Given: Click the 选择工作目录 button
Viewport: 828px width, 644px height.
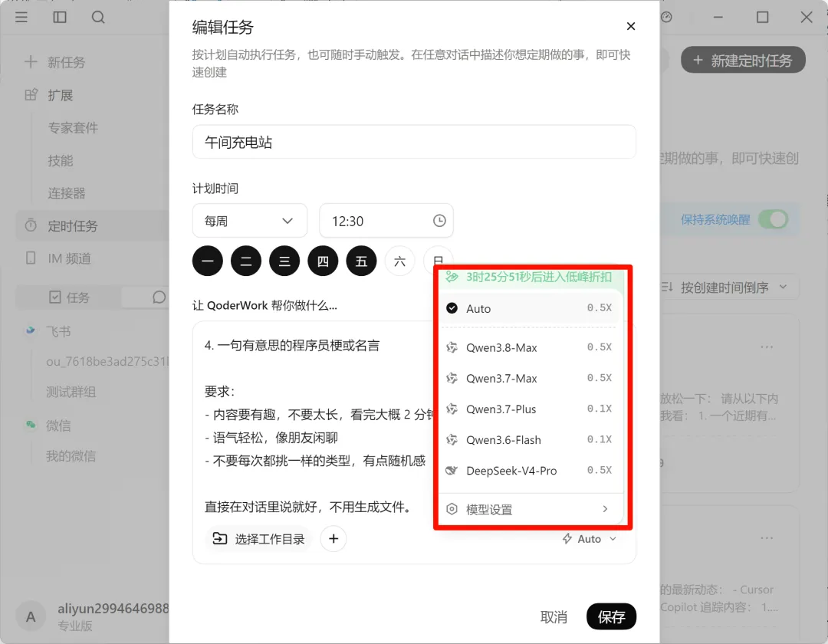Looking at the screenshot, I should tap(259, 538).
